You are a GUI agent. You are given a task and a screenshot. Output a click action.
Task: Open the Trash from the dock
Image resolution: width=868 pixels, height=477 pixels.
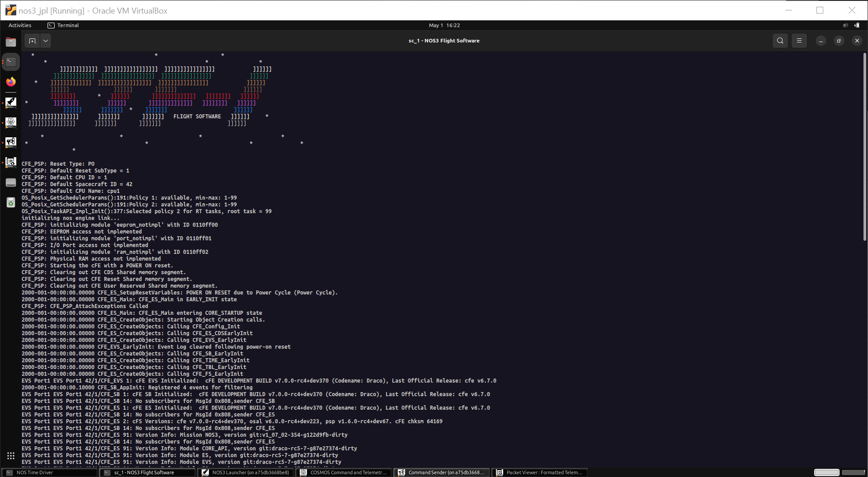click(11, 202)
